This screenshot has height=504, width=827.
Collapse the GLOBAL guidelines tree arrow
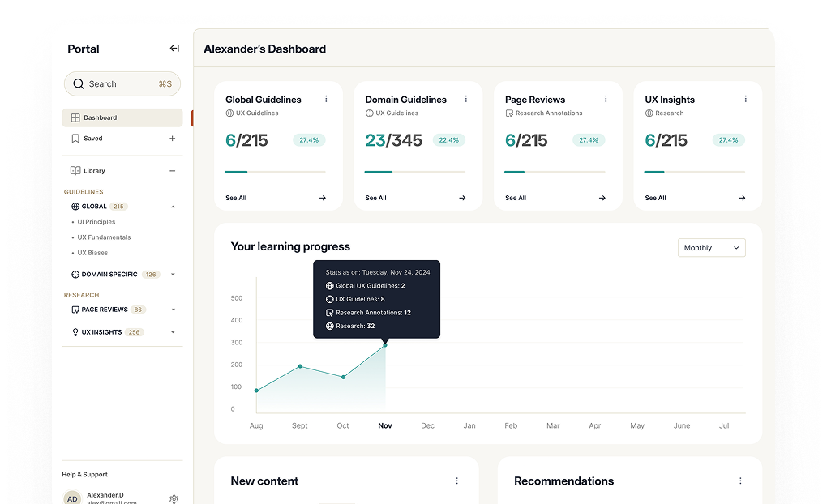point(173,207)
